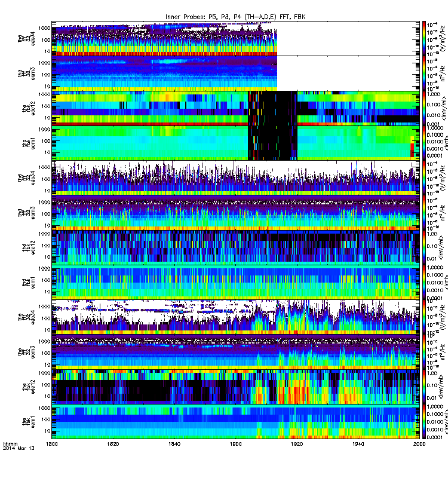Click the color bar of tha scm3 spectrogram
448x478 pixels.
point(424,73)
